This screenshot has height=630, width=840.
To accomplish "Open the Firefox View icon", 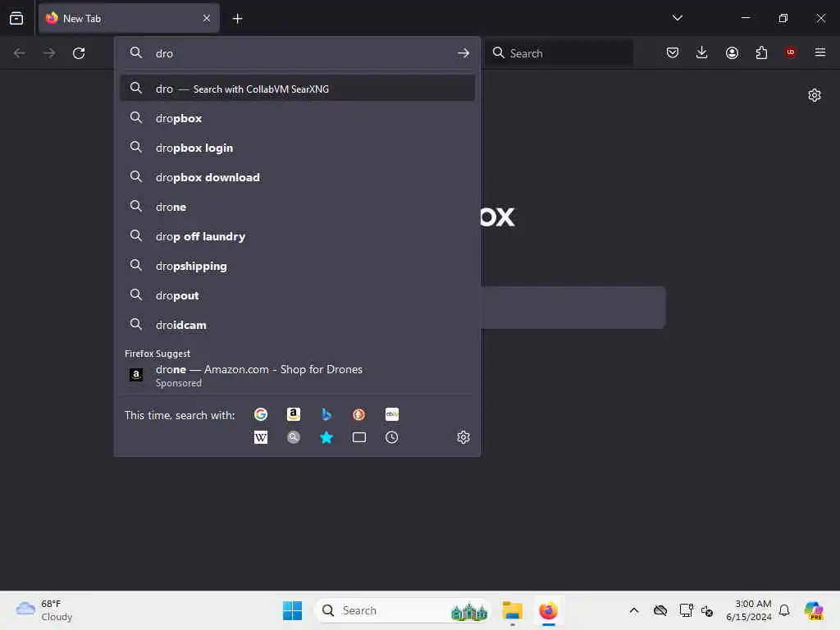I will [16, 18].
